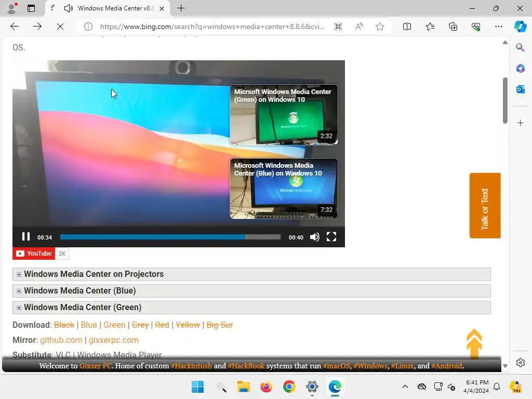Select the Windows Media Center tab

(x=108, y=8)
